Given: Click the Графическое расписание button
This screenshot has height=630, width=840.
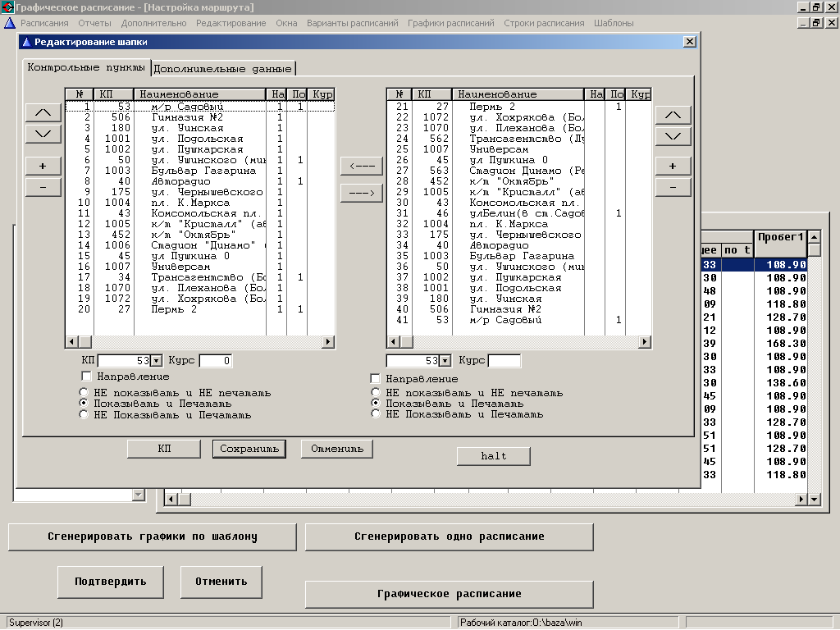Looking at the screenshot, I should pyautogui.click(x=449, y=594).
